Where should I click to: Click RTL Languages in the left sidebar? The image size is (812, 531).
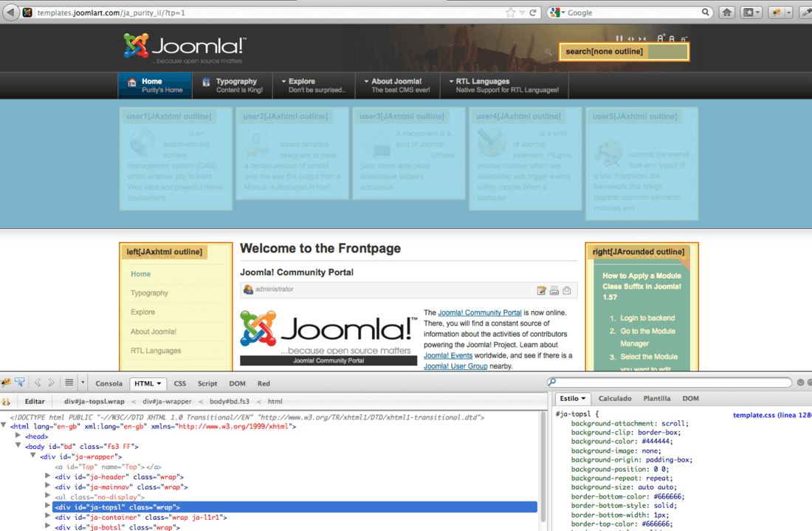click(156, 351)
